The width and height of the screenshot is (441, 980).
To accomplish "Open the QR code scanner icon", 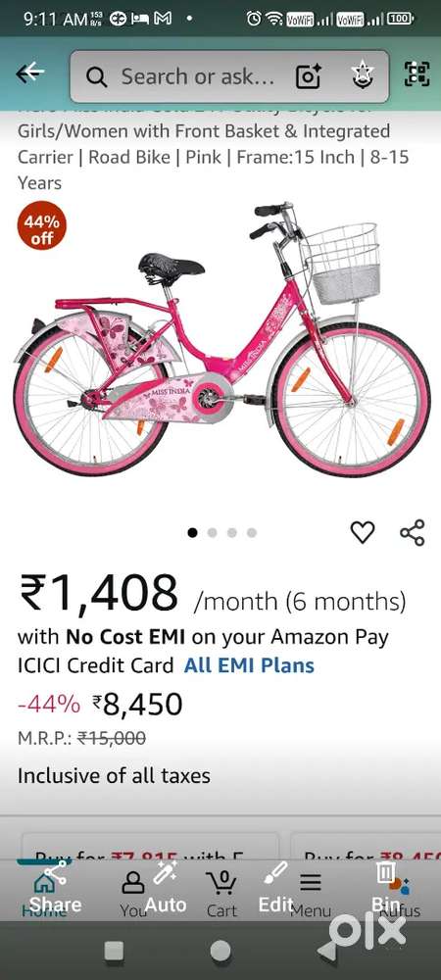I will pos(417,74).
